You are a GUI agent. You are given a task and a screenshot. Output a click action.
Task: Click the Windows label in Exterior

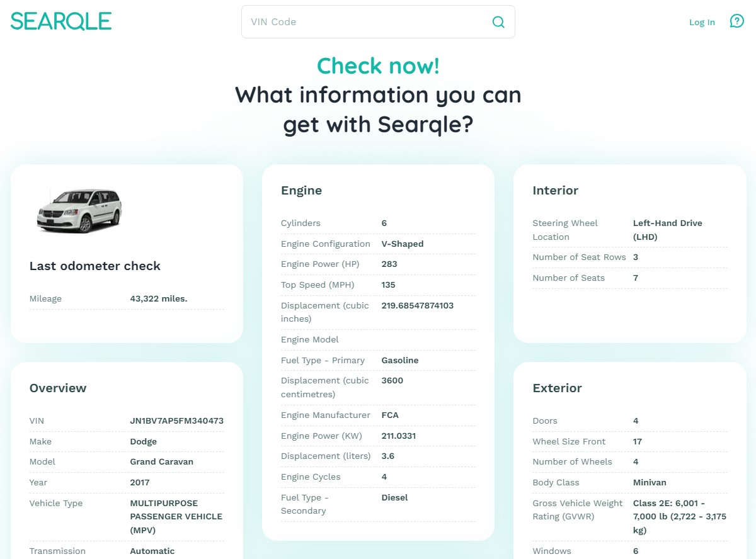coord(552,551)
